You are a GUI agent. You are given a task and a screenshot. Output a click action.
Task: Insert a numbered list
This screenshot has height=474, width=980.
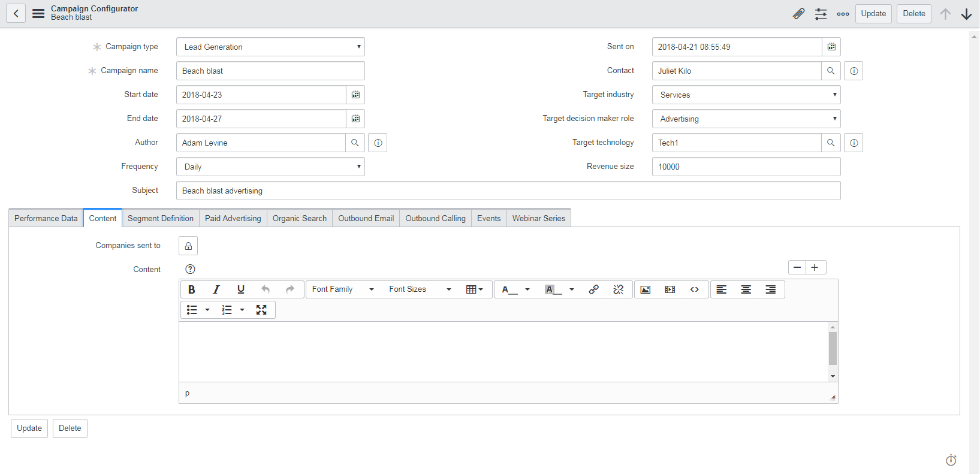pos(227,310)
